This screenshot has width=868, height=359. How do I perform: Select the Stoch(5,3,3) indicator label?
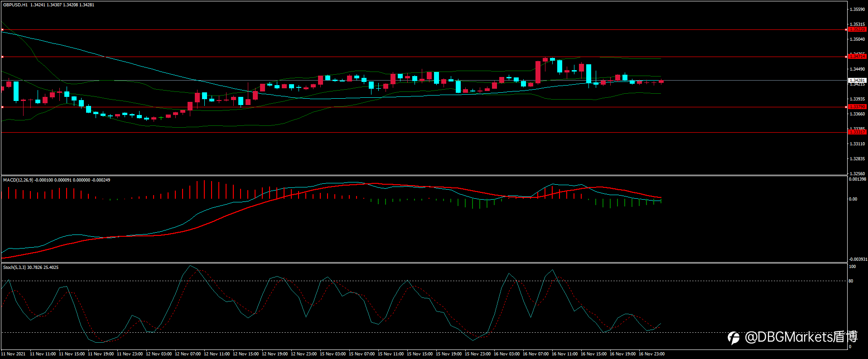coord(14,268)
